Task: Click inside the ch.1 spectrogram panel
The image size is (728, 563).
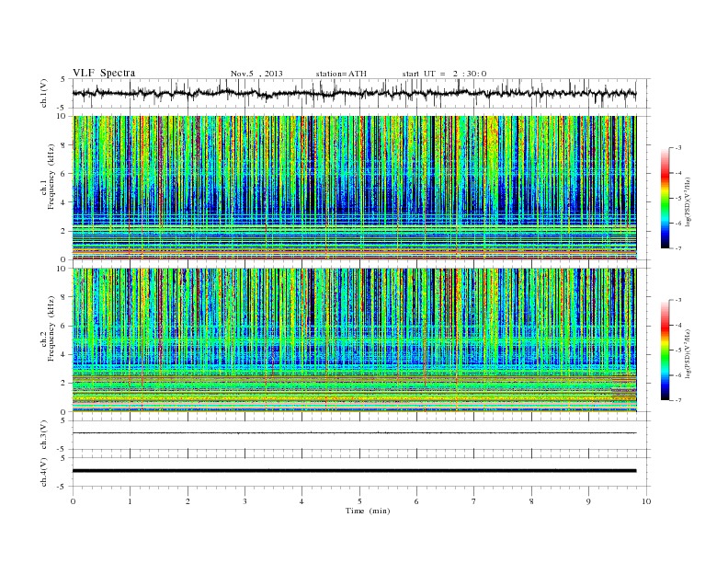Action: click(x=354, y=188)
